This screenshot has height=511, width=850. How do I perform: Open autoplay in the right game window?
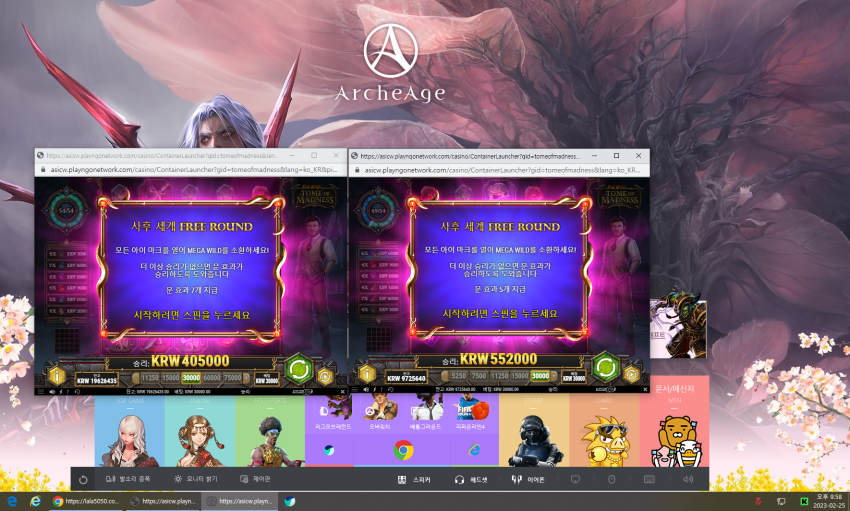coord(632,374)
